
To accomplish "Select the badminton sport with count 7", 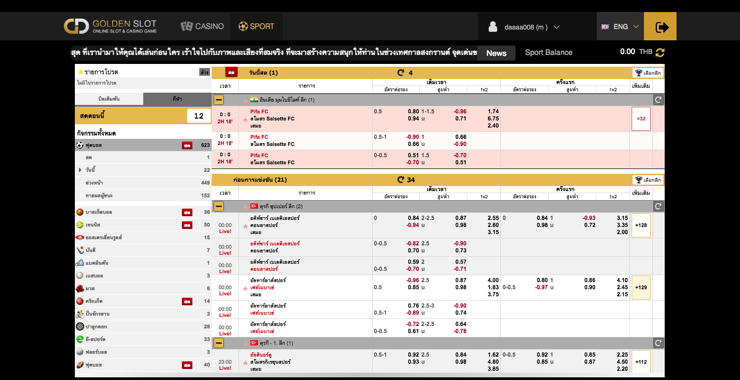I will coord(143,250).
